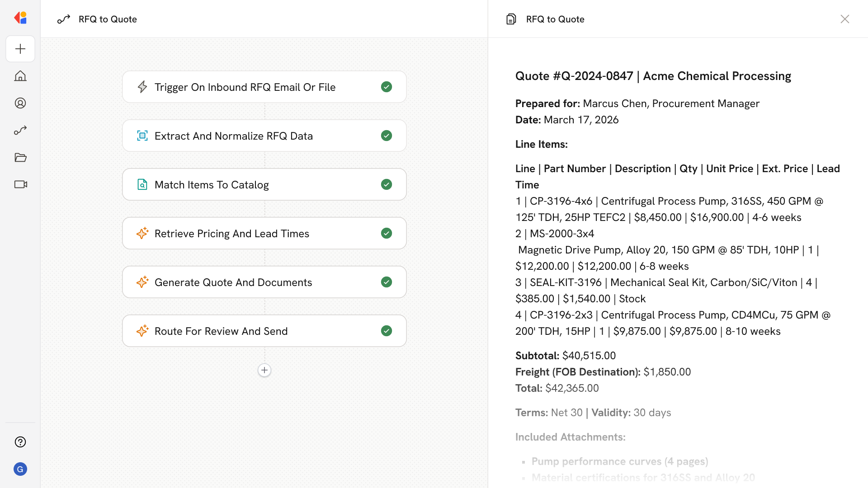
Task: Click green check on Trigger step
Action: [387, 87]
